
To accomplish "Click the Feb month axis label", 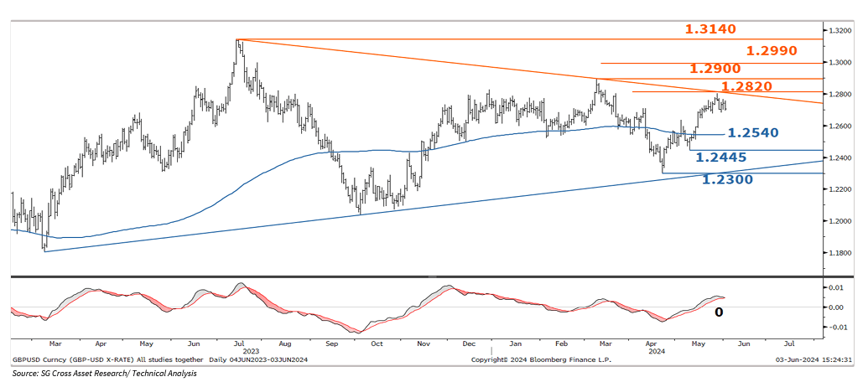I will [x=559, y=343].
